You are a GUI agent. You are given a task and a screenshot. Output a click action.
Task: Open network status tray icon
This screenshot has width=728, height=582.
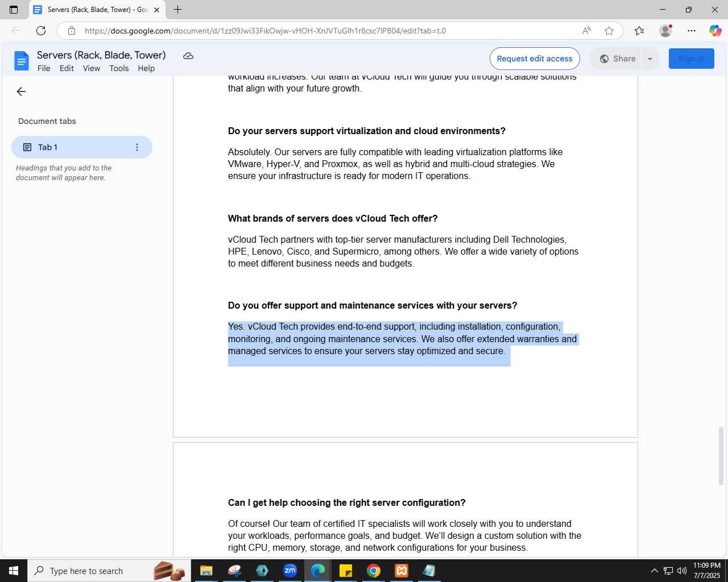(668, 571)
